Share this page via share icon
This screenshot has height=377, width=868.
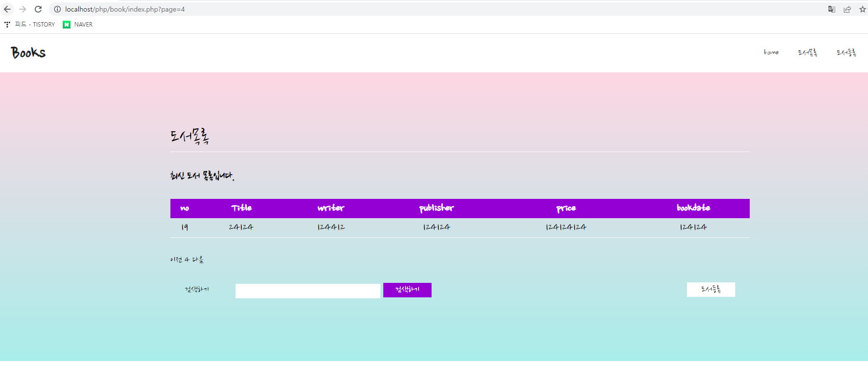pyautogui.click(x=847, y=9)
